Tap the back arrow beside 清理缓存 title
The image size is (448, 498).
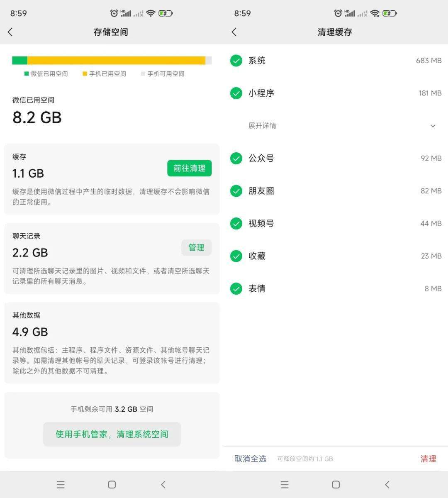coord(234,32)
